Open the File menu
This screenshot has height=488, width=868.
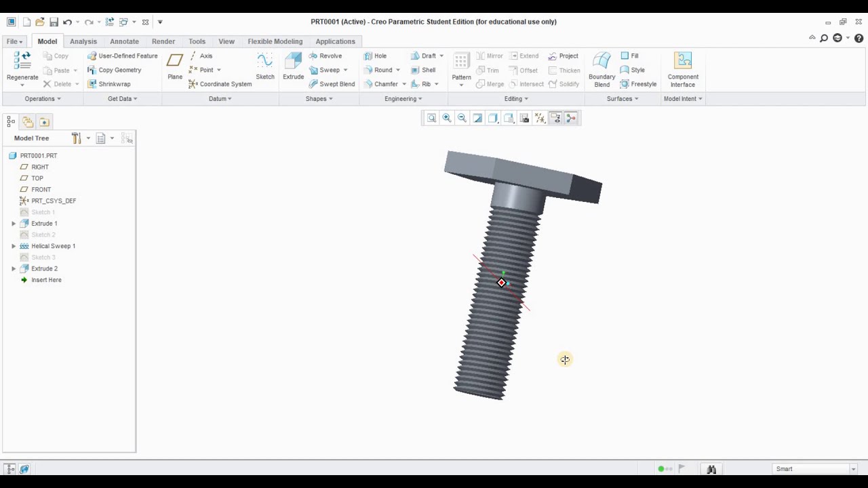(x=15, y=41)
